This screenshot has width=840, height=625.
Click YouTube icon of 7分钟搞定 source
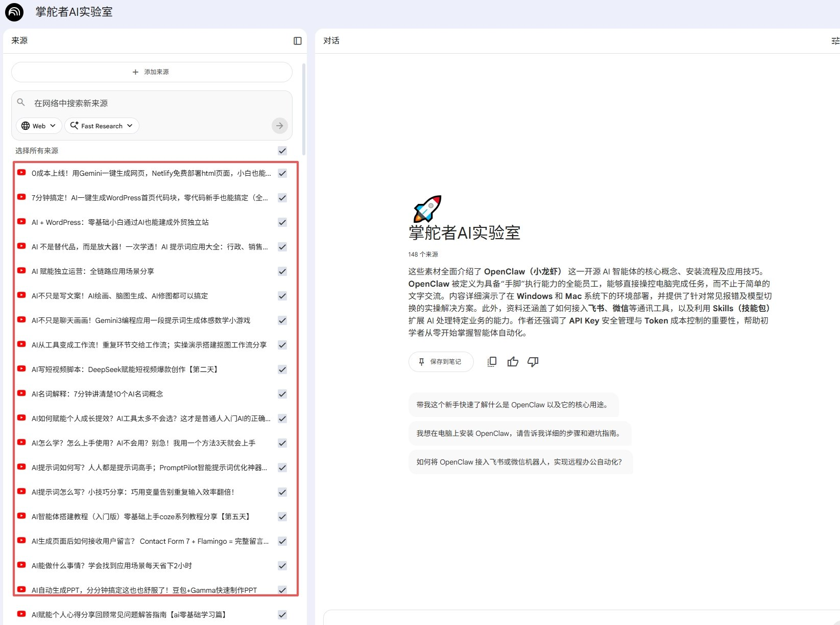click(x=21, y=197)
